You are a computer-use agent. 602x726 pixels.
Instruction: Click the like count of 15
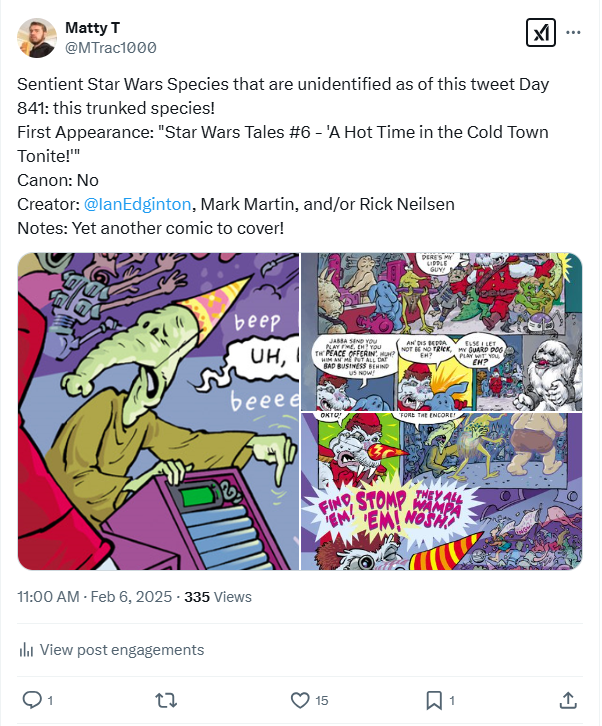[322, 701]
